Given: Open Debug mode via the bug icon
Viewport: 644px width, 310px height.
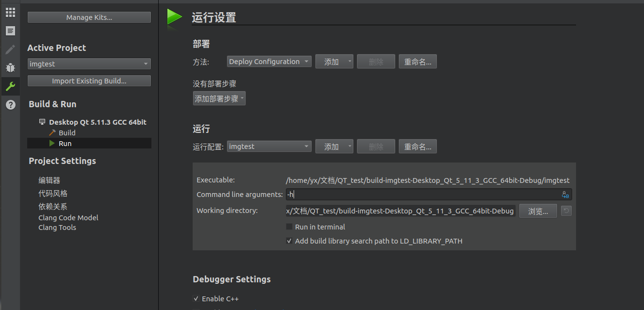Looking at the screenshot, I should coord(10,67).
